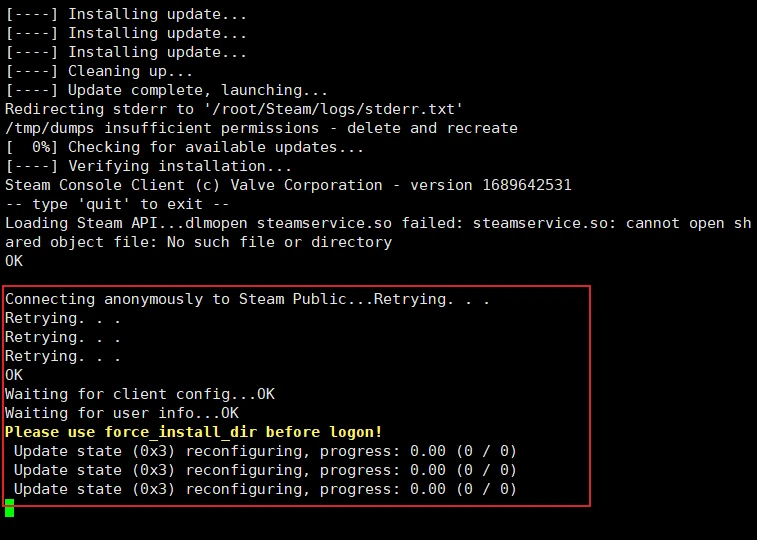Click the 'Cleaning up...' line

pos(104,71)
